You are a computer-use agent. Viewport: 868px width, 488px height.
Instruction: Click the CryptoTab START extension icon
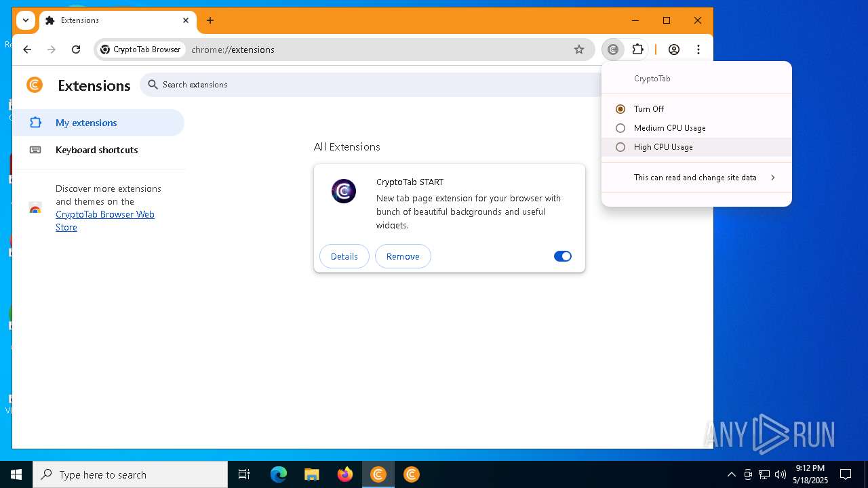coord(344,191)
